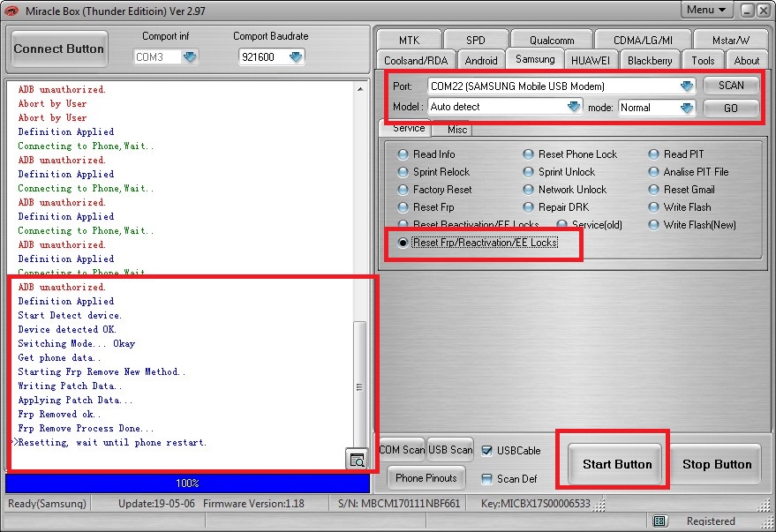Expand the Model Auto detect dropdown
Viewport: 776px width, 532px height.
pyautogui.click(x=573, y=106)
